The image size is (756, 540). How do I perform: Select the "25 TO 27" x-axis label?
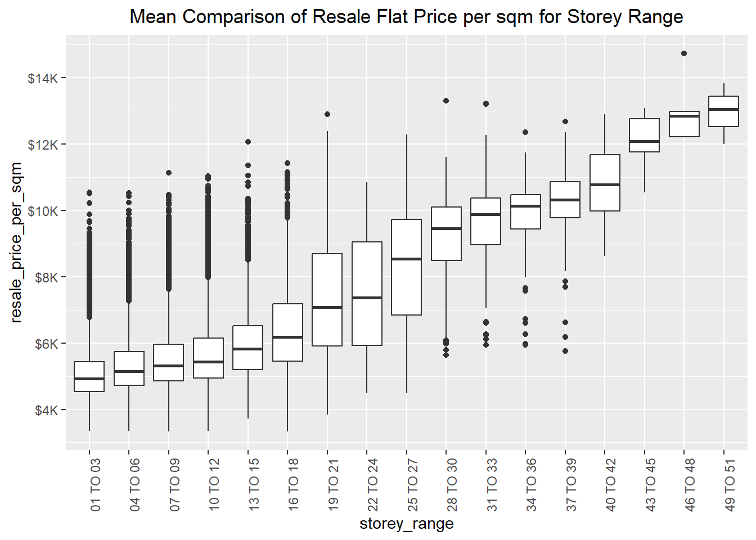tap(413, 484)
